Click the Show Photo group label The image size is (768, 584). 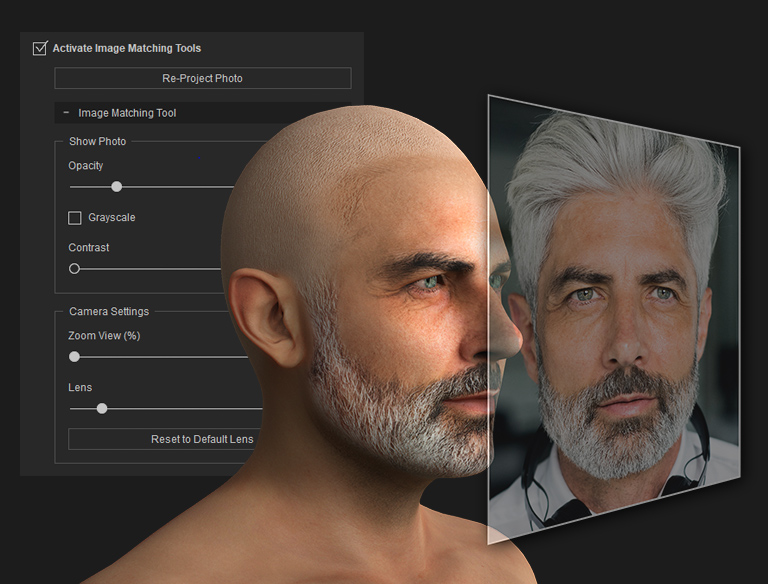click(x=97, y=142)
